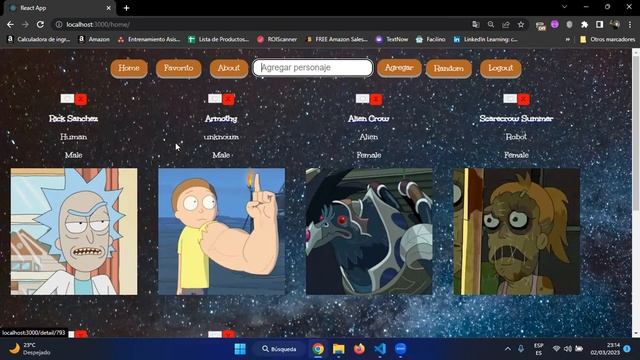Show hidden system tray icons
This screenshot has width=640, height=360.
pos(508,349)
